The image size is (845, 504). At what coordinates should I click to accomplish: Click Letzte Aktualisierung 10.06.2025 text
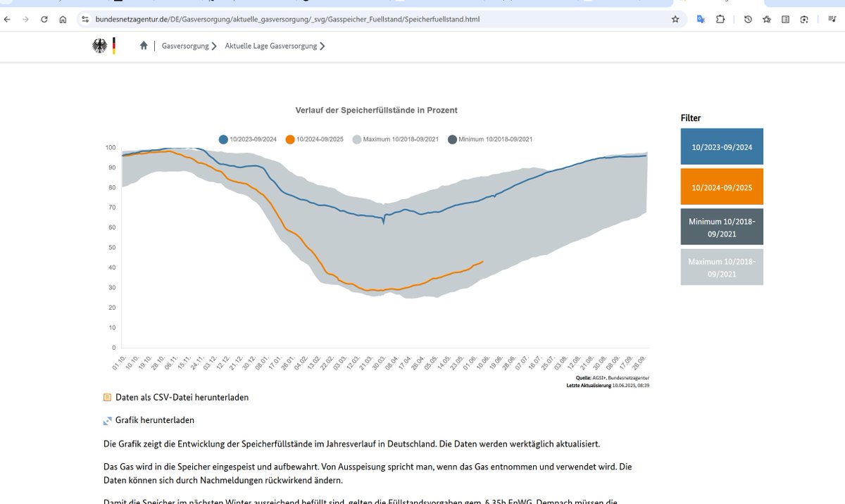coord(608,385)
